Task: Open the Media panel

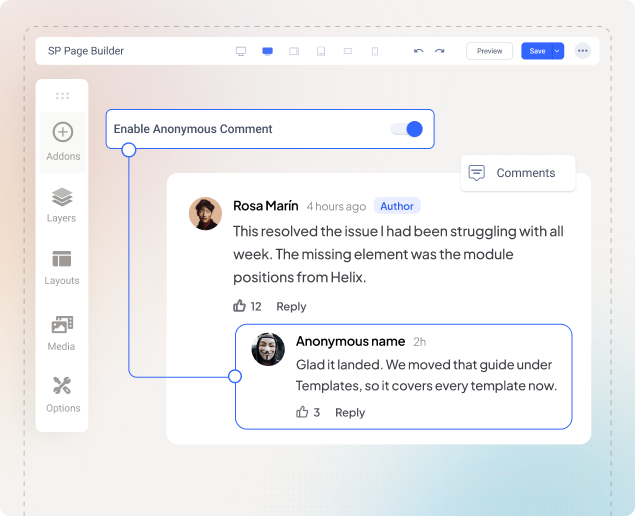Action: [62, 333]
